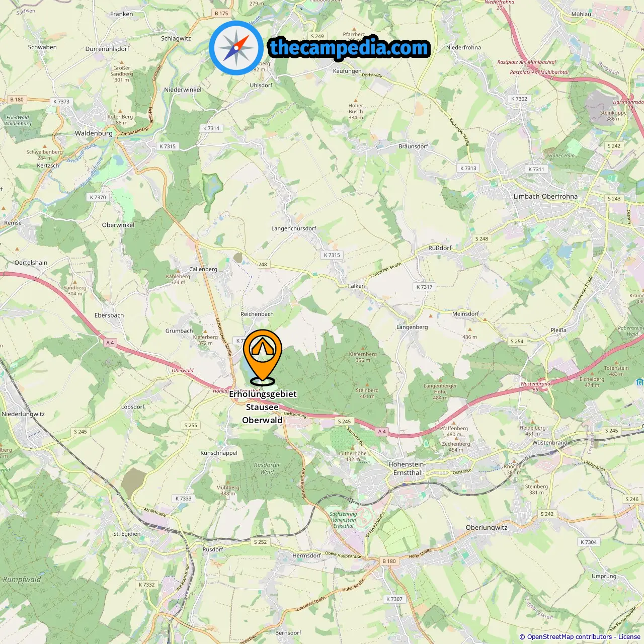Viewport: 644px width, 644px height.
Task: Click the License link
Action: [x=629, y=636]
